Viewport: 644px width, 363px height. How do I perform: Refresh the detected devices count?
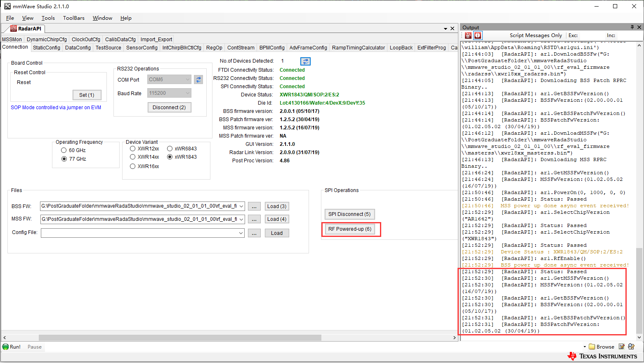click(305, 61)
